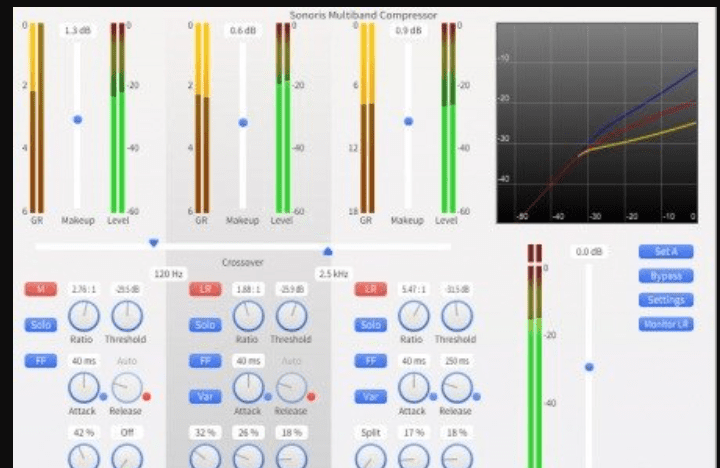
Task: Solo the high band
Action: [x=371, y=325]
